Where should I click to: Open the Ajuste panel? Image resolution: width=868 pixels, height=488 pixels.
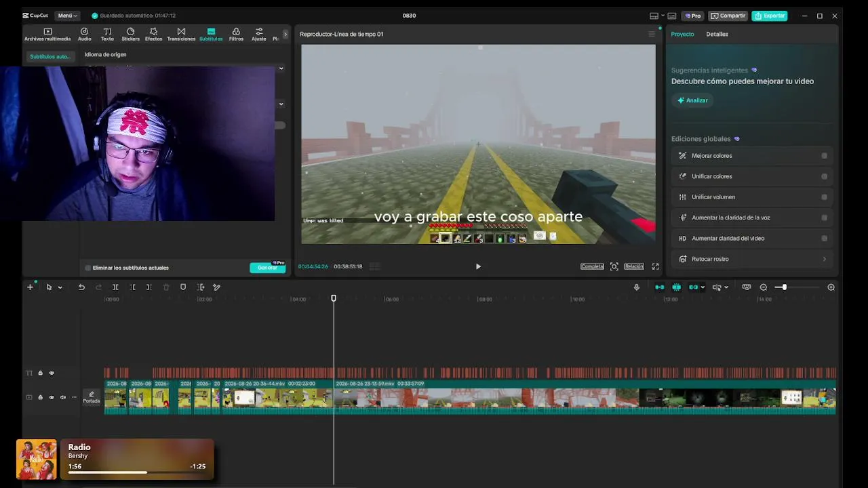pyautogui.click(x=259, y=35)
